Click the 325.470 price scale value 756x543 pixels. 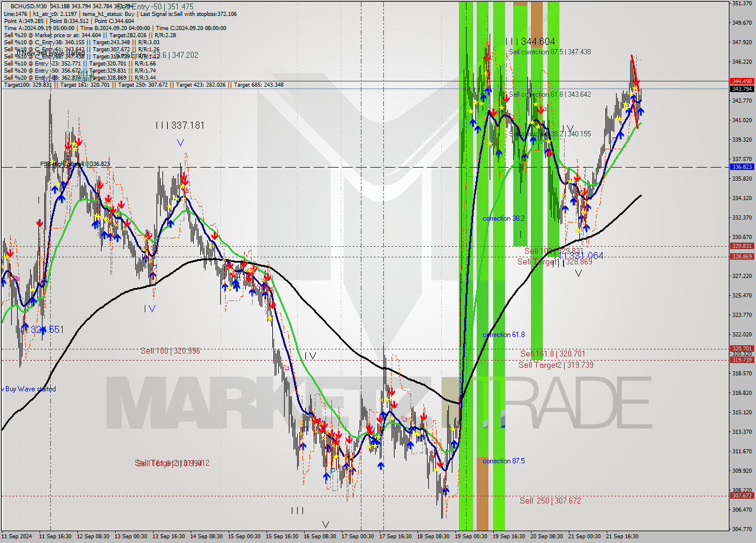[742, 295]
